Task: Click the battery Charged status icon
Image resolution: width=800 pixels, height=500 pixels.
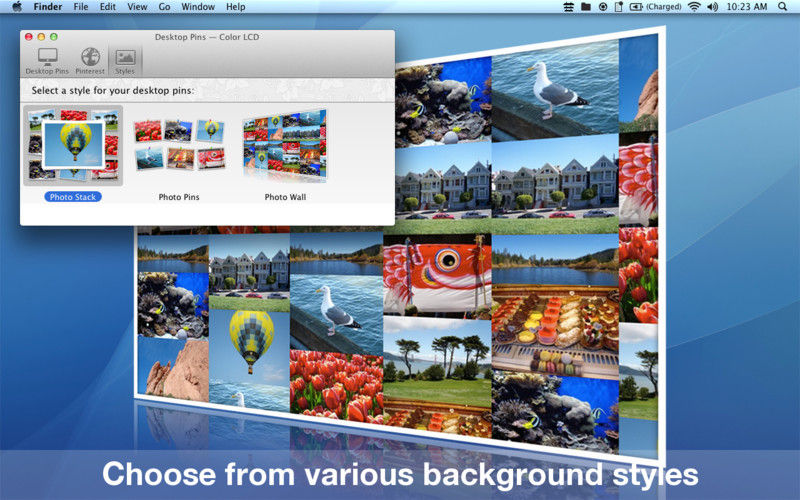Action: point(655,7)
